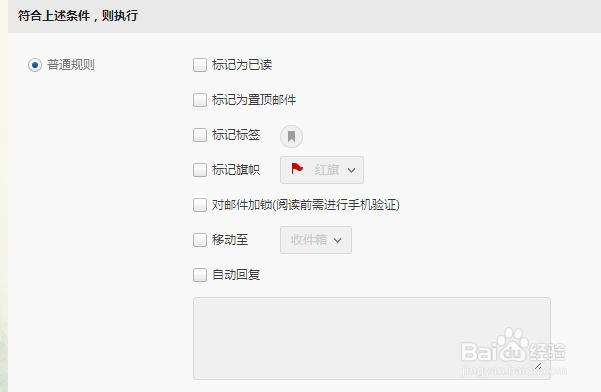Expand the 收件箱 folder dropdown

(316, 240)
